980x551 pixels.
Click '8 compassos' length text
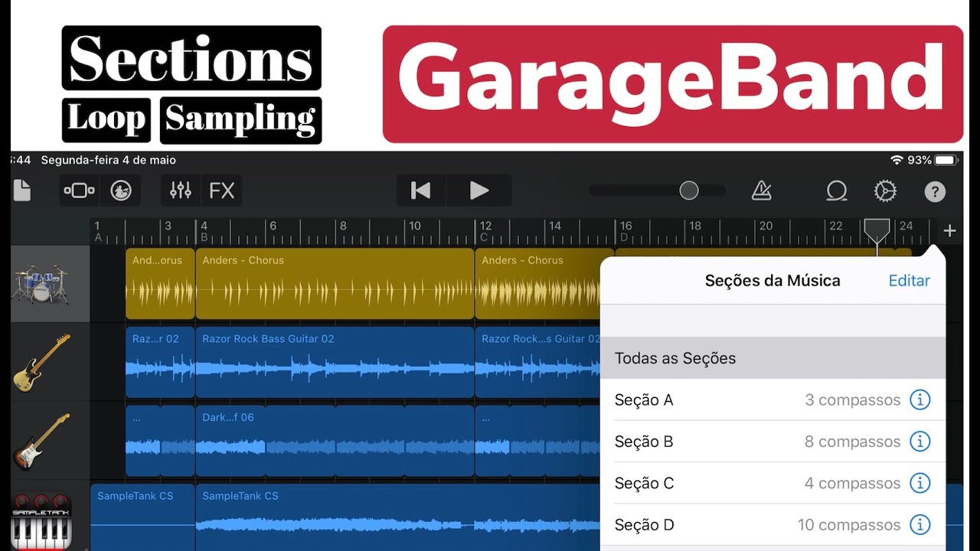point(853,442)
